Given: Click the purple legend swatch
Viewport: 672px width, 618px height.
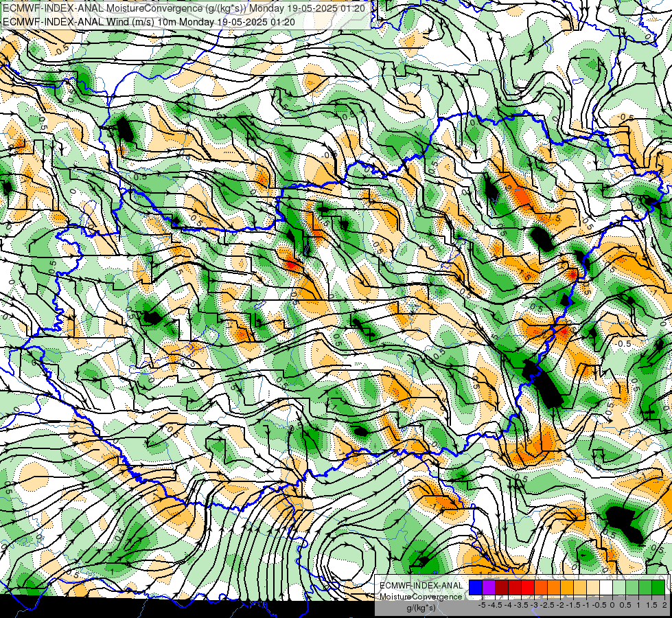Looking at the screenshot, I should click(x=489, y=587).
